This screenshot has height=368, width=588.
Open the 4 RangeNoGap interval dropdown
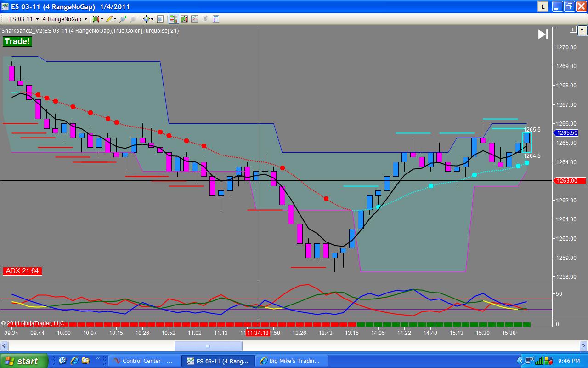tap(65, 19)
